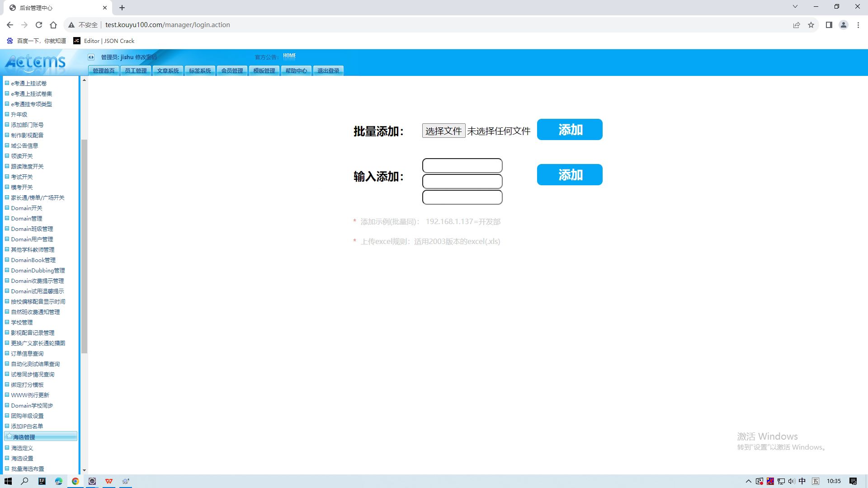Image resolution: width=868 pixels, height=488 pixels.
Task: Open 升年级 in sidebar
Action: 19,114
